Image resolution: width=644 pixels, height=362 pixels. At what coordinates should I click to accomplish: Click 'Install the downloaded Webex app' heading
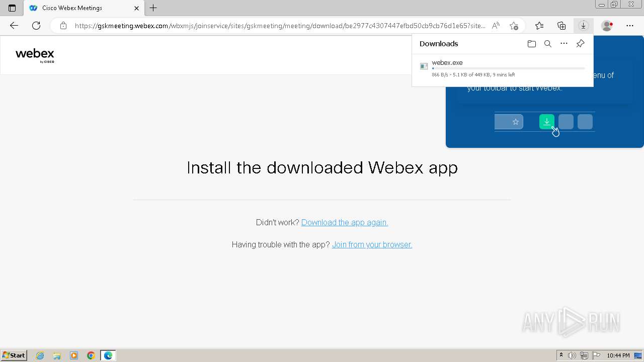click(322, 167)
